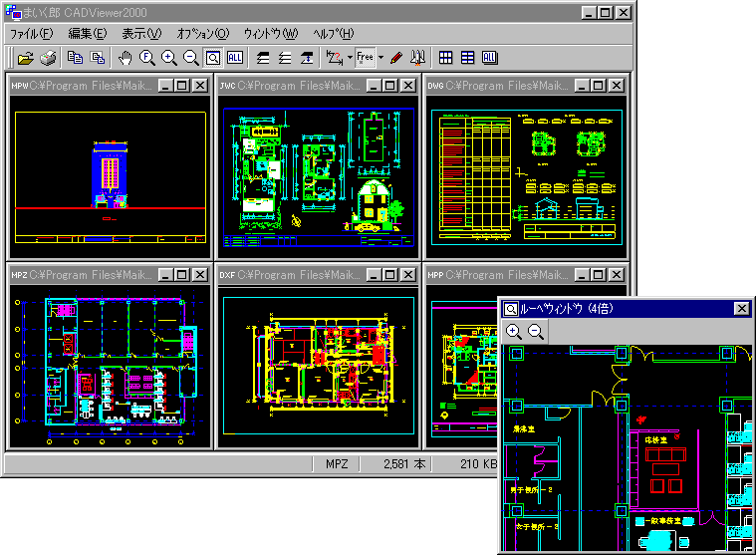756x555 pixels.
Task: Minimize the DWG drawing window
Action: pos(582,86)
